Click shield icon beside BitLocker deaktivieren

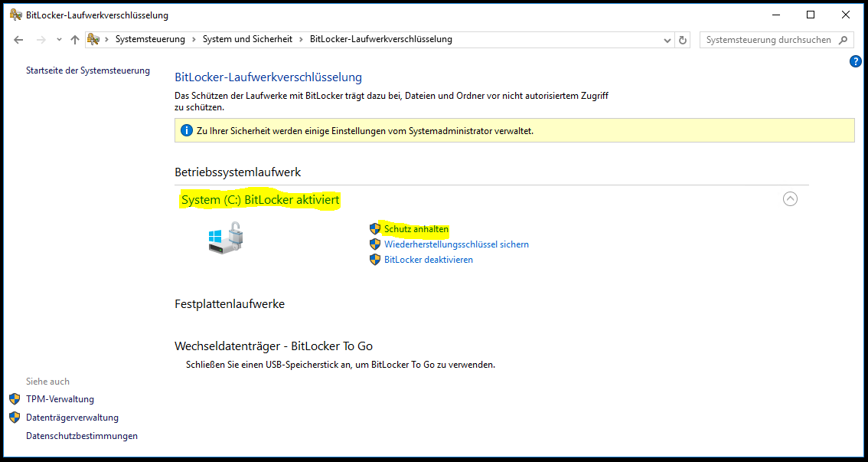click(375, 259)
